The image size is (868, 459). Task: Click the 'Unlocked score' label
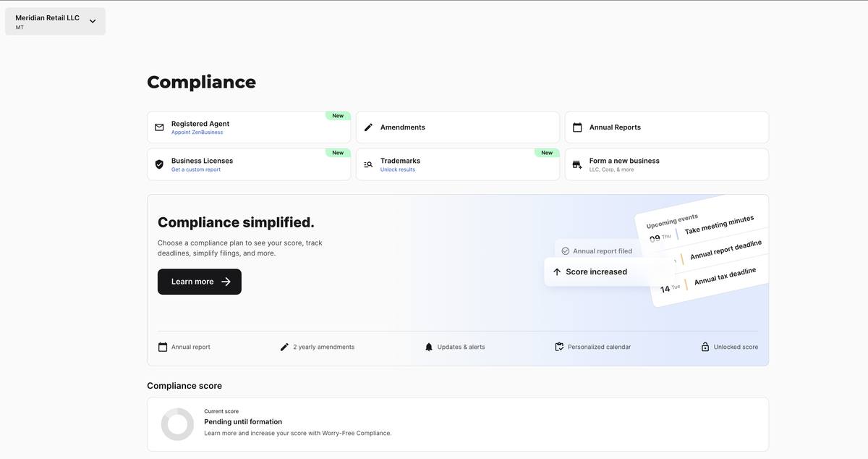(736, 347)
